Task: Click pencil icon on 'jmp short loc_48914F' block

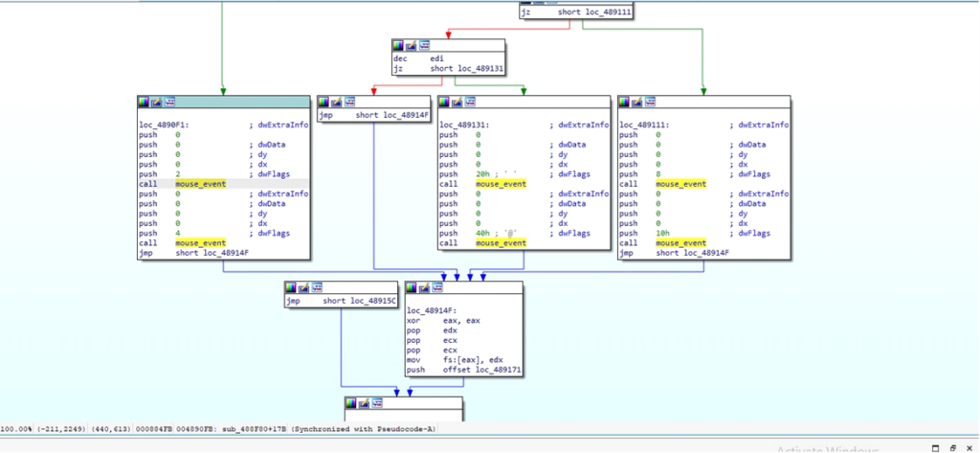Action: tap(336, 102)
